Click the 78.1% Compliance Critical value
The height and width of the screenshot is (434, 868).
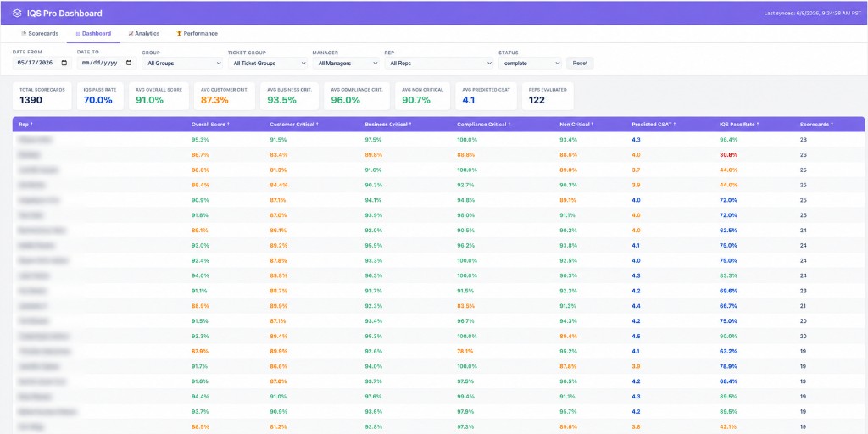point(465,351)
